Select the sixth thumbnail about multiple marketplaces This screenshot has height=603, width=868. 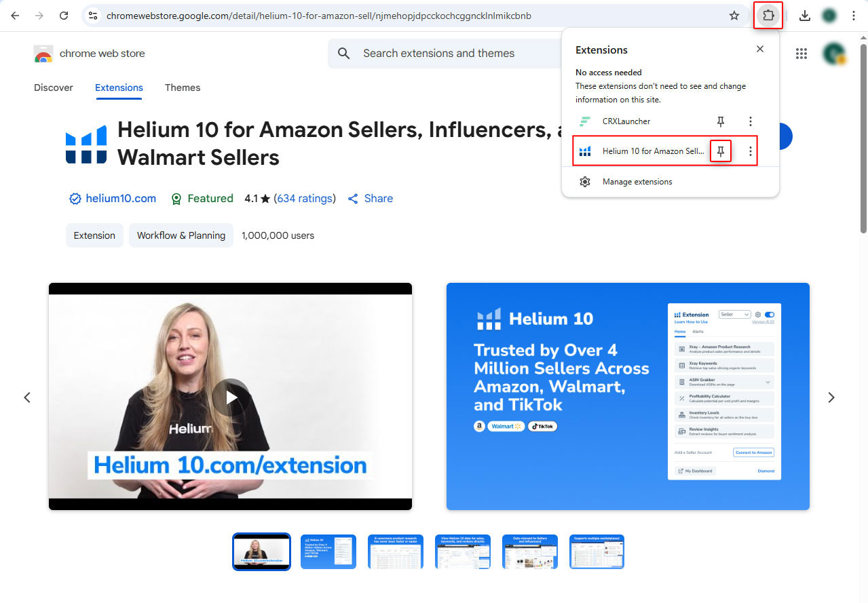(x=597, y=551)
